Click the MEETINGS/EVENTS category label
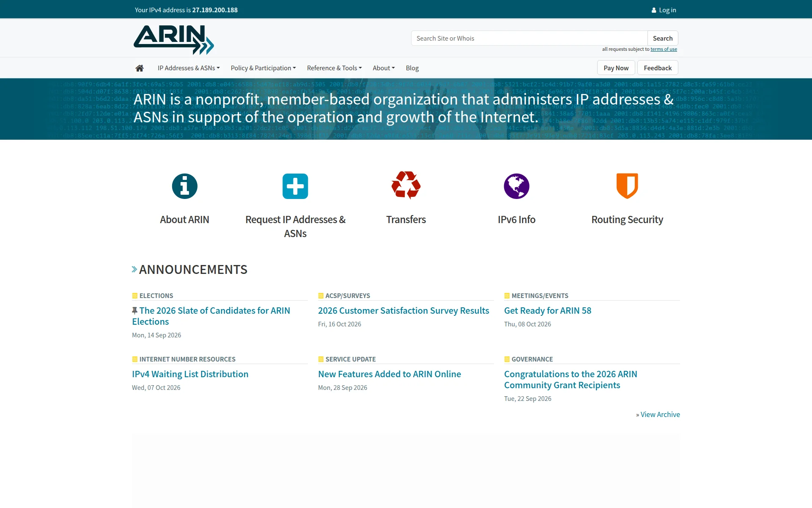Viewport: 812px width, 508px height. click(x=540, y=295)
